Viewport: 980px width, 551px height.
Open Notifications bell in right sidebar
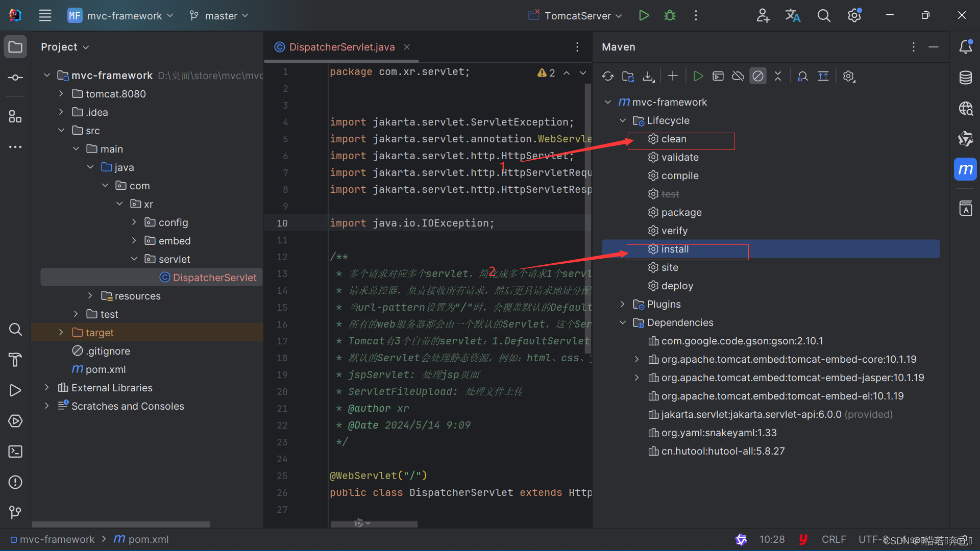click(965, 47)
